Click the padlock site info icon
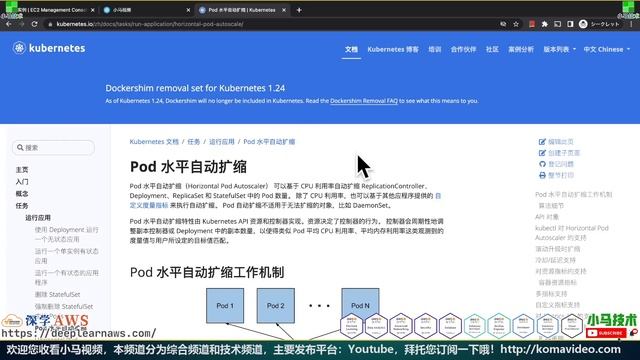The height and width of the screenshot is (360, 640). click(x=50, y=24)
